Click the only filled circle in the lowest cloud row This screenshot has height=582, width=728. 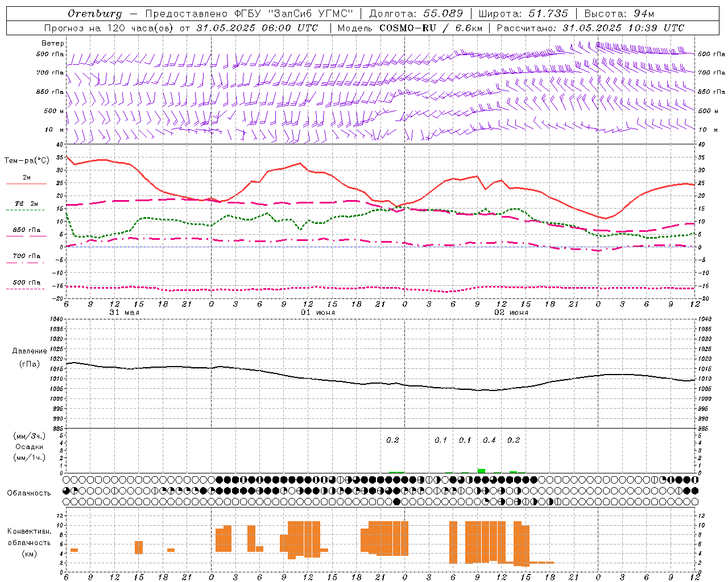point(397,501)
